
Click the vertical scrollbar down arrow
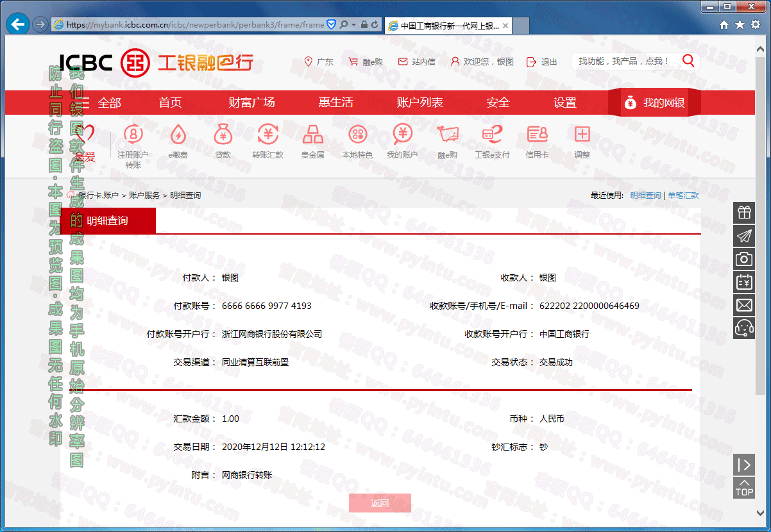tap(761, 513)
